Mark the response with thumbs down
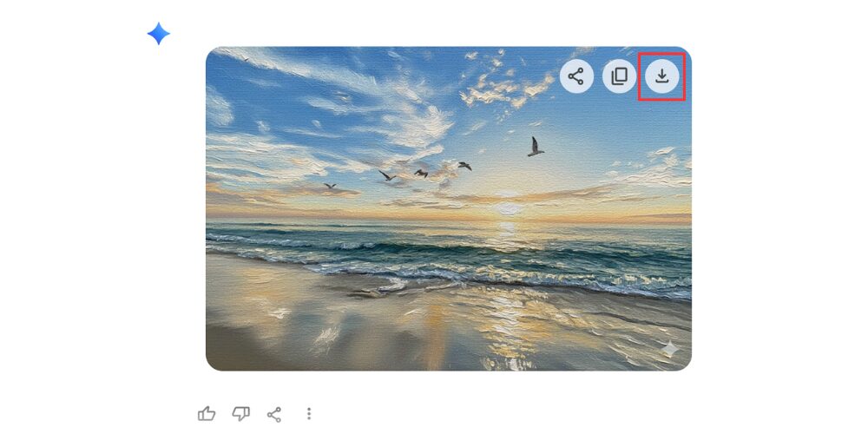This screenshot has height=434, width=868. [240, 413]
